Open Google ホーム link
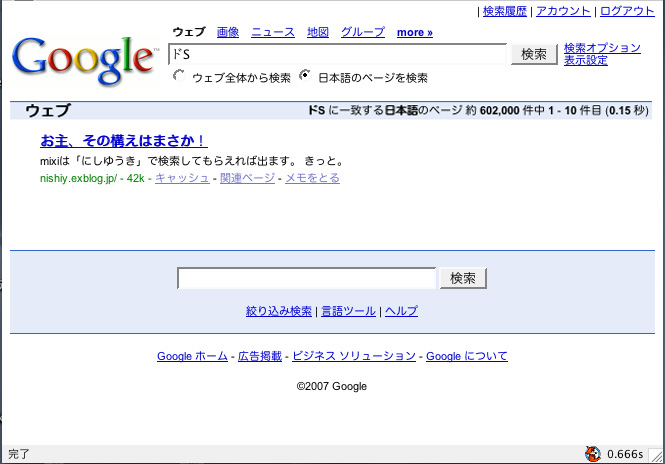This screenshot has width=665, height=464. pyautogui.click(x=193, y=356)
